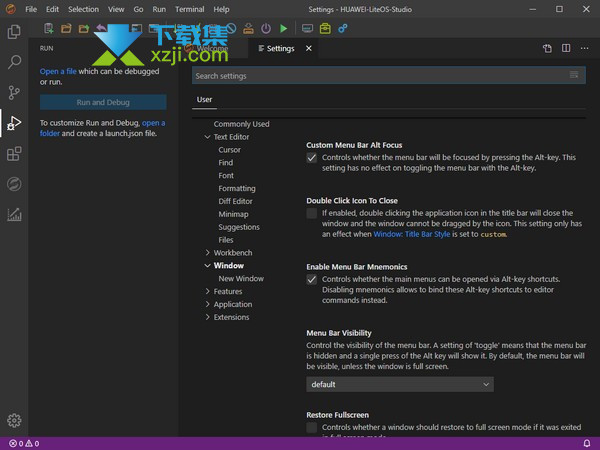Collapse the Window settings section
600x450 pixels.
coord(207,266)
